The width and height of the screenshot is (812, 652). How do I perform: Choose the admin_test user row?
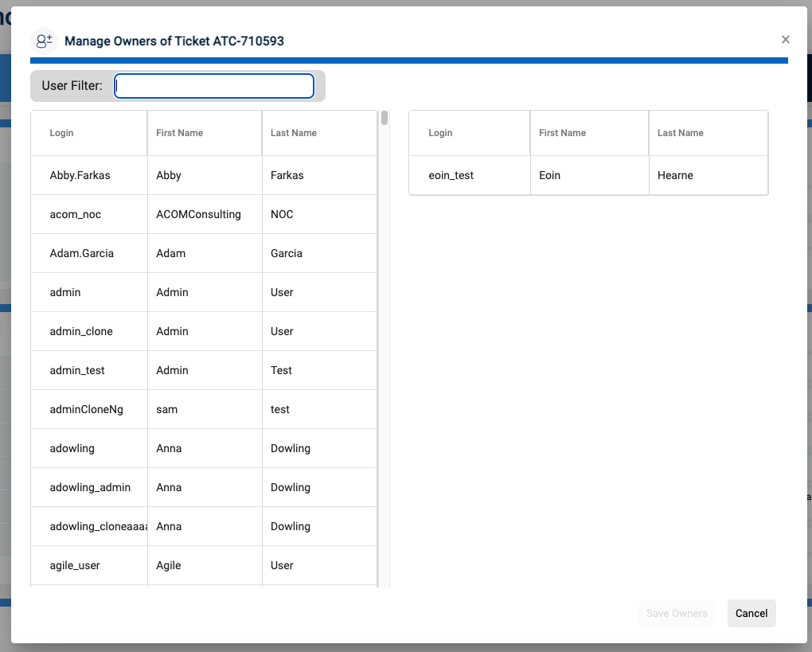coord(77,370)
